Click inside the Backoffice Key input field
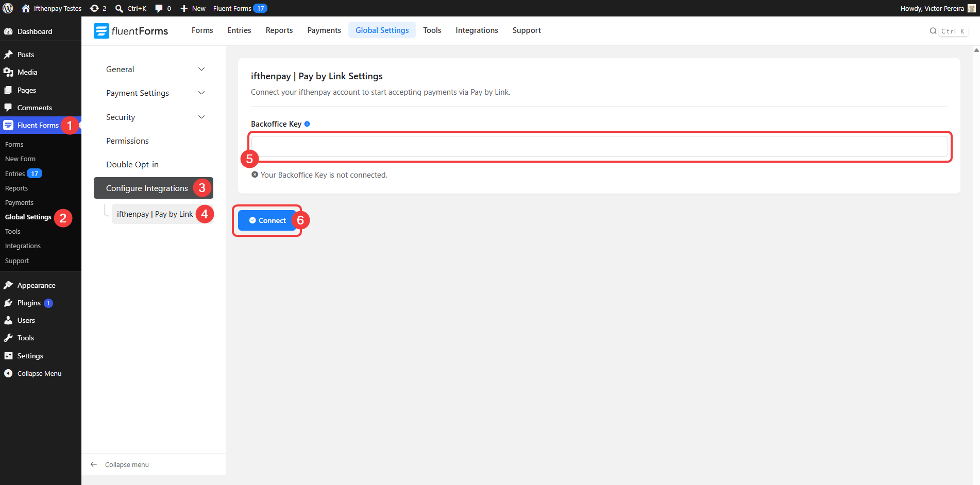Image resolution: width=980 pixels, height=485 pixels. [599, 146]
